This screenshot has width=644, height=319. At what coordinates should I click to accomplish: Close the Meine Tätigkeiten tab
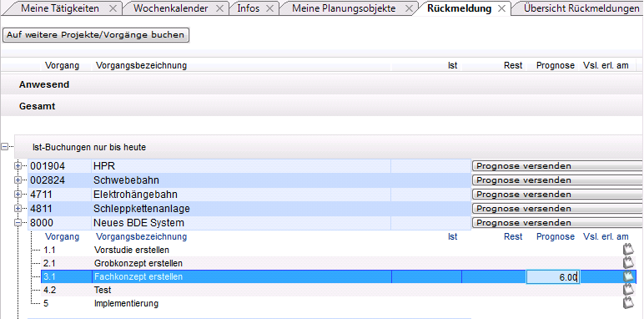click(113, 8)
